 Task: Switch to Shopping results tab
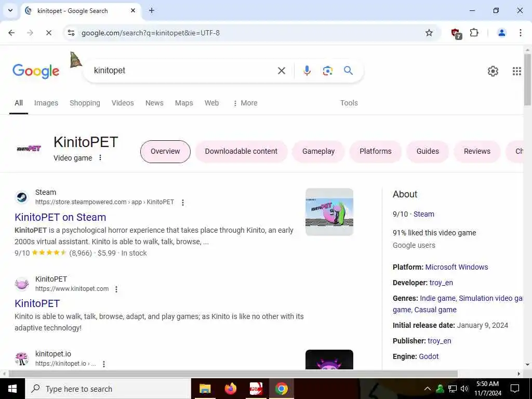(x=85, y=103)
